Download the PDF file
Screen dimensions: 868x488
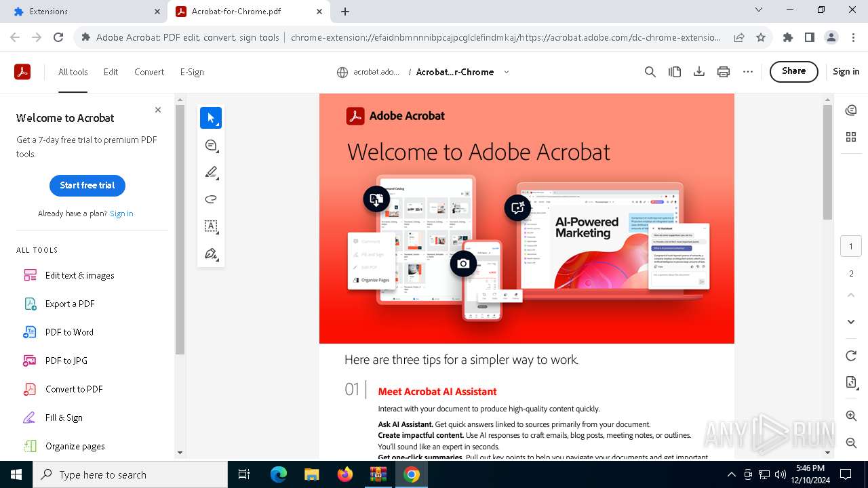(x=699, y=72)
